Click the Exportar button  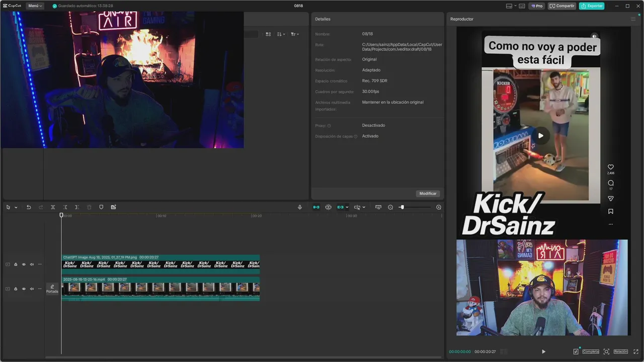point(592,6)
